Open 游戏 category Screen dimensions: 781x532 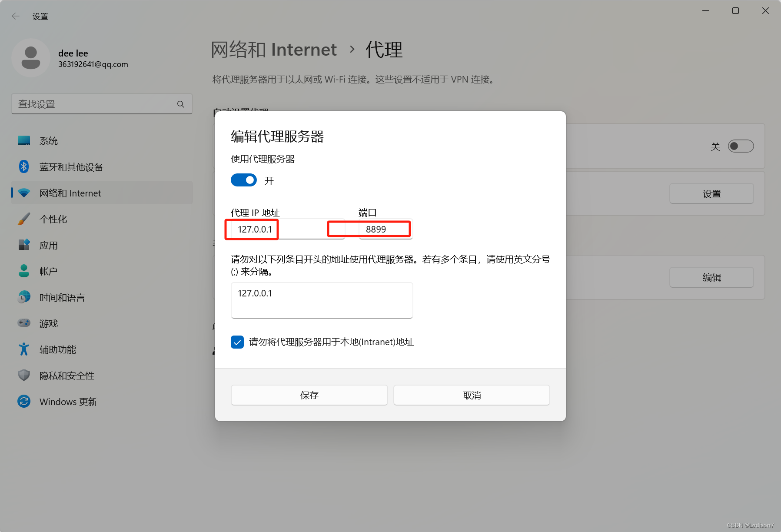[x=102, y=323]
